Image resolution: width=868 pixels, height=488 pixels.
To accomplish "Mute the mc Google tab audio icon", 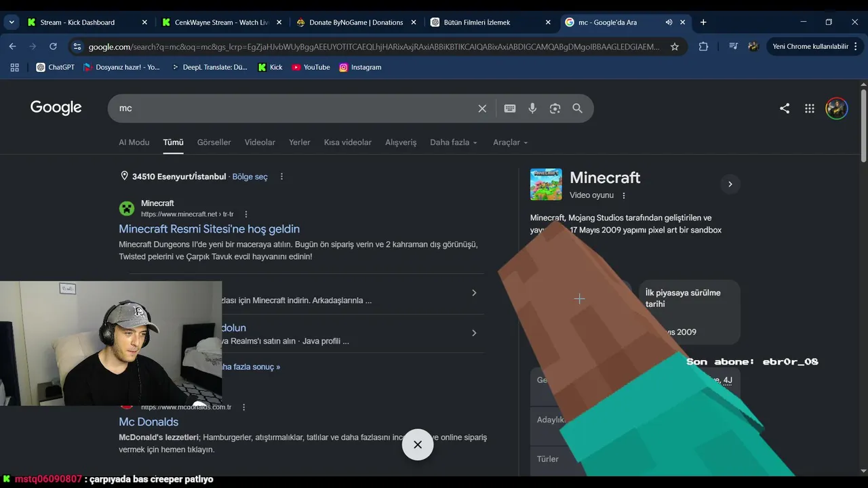I will 669,22.
